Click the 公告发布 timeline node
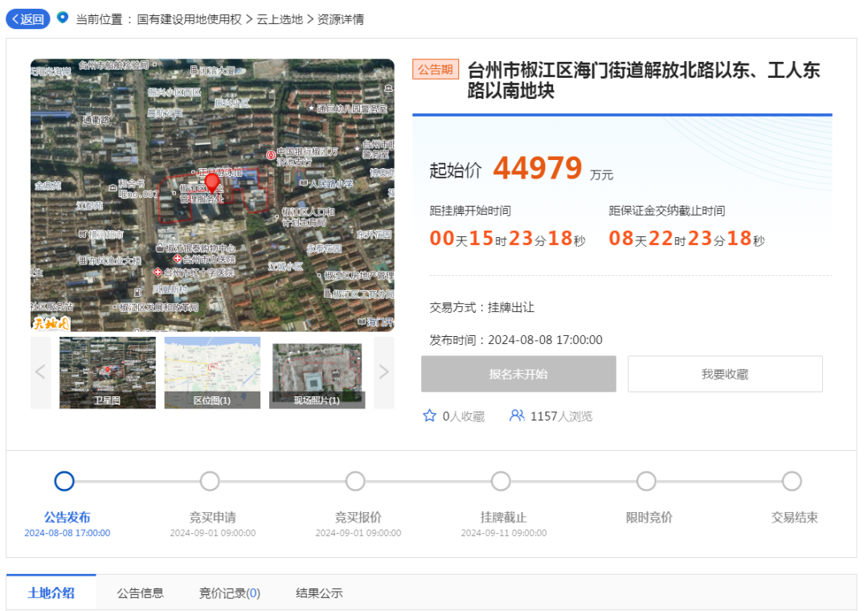868x611 pixels. coord(64,481)
